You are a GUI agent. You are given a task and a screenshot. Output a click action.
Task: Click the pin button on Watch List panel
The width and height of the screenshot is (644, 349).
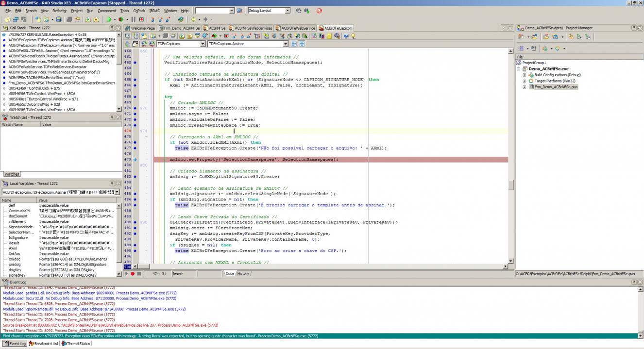[112, 117]
